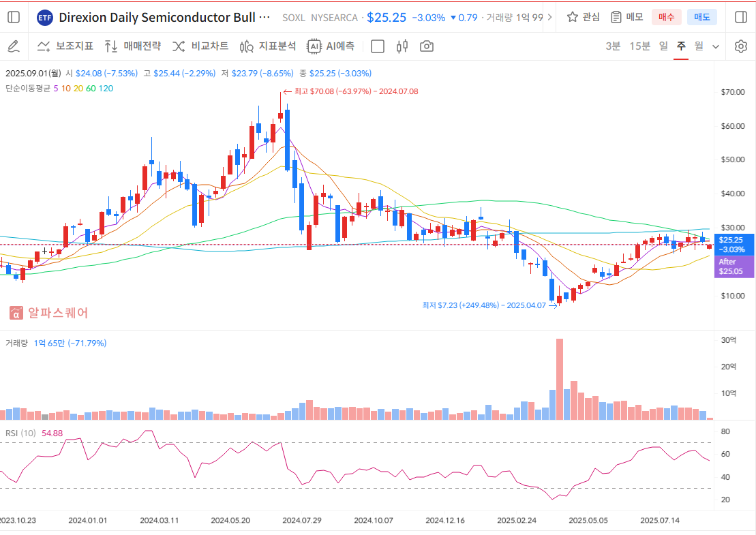The width and height of the screenshot is (756, 535).
Task: Toggle the 20-period moving average
Action: coord(78,89)
